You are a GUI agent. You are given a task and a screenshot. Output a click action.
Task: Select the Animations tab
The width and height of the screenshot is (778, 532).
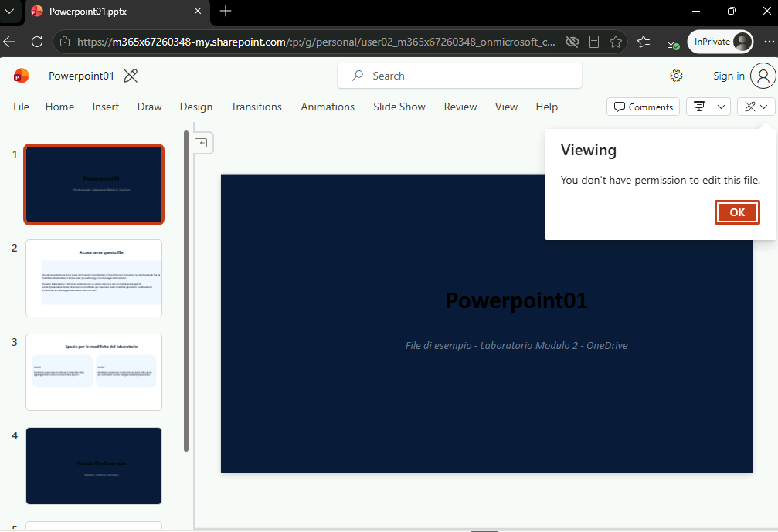[x=328, y=107]
